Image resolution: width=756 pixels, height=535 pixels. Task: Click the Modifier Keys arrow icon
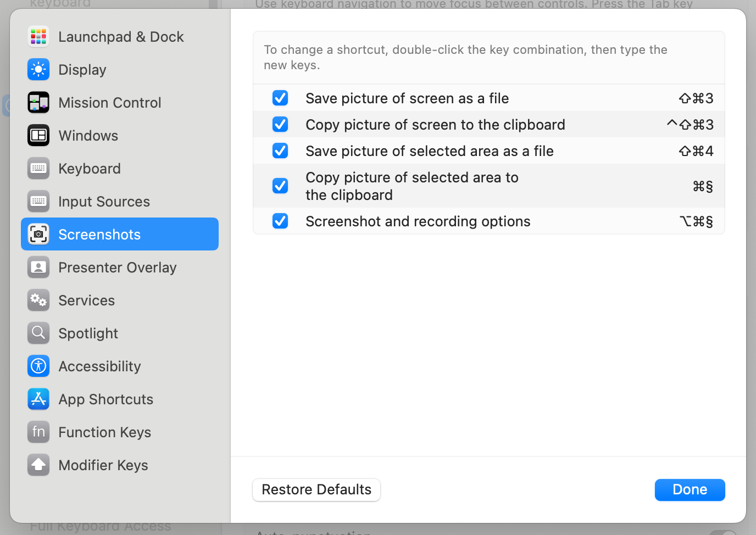point(38,465)
